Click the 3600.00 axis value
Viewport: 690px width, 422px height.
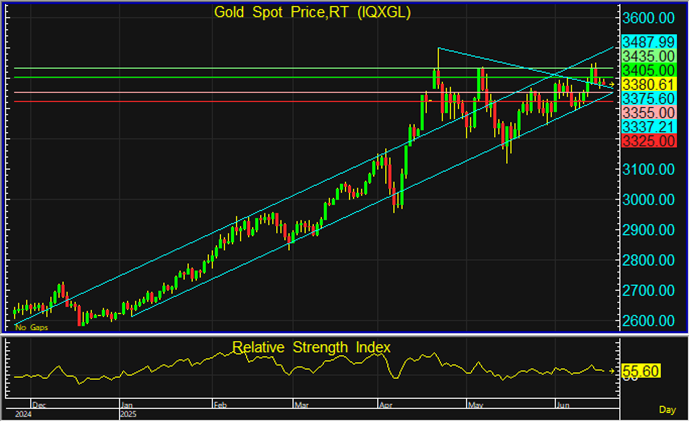click(x=648, y=18)
